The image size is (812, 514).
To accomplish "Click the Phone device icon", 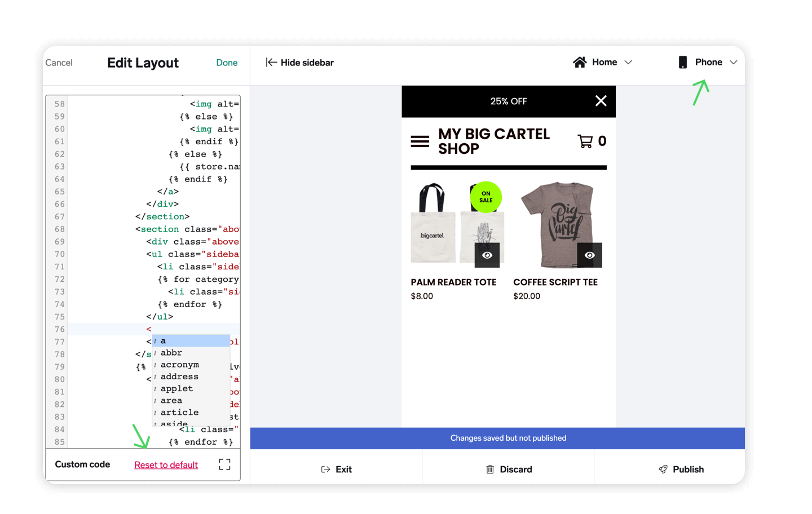I will pos(683,62).
